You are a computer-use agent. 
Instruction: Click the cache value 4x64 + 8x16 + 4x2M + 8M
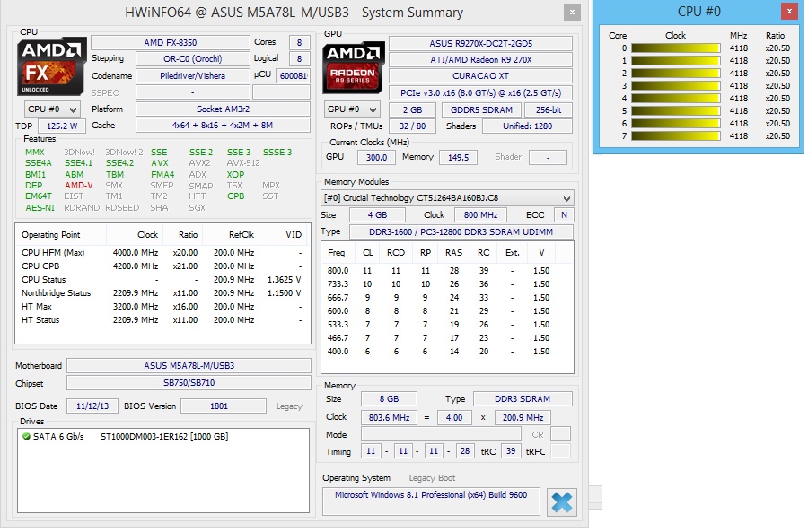pyautogui.click(x=224, y=125)
